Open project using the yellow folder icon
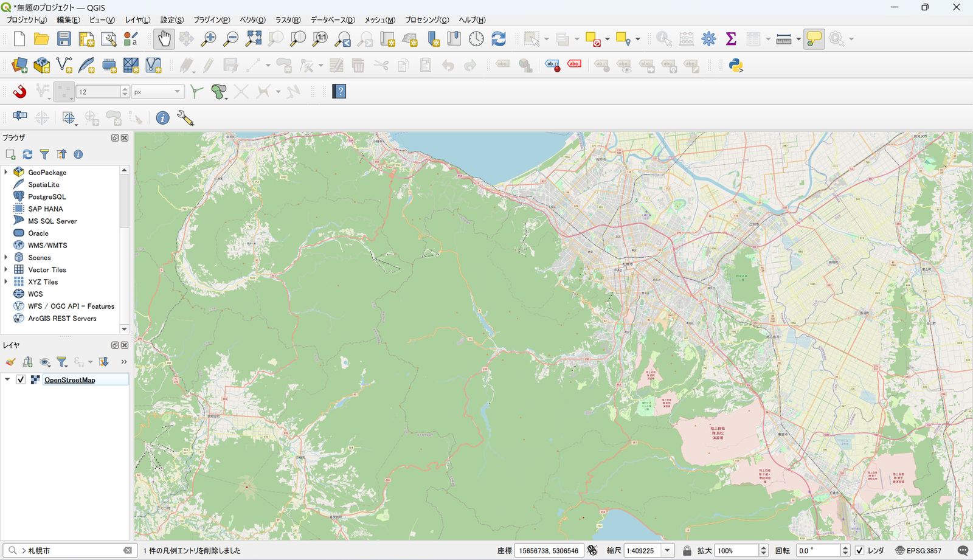The image size is (973, 560). (41, 39)
